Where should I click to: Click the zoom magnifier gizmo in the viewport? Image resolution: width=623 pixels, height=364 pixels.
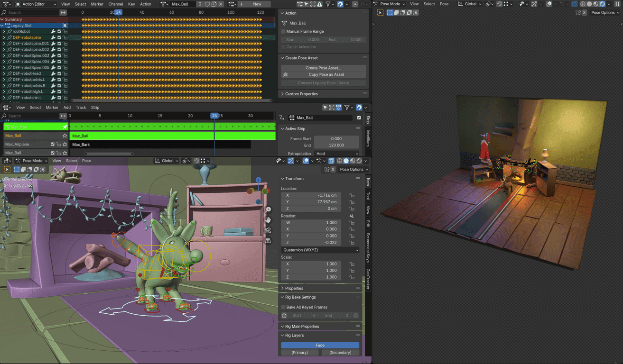click(x=268, y=209)
